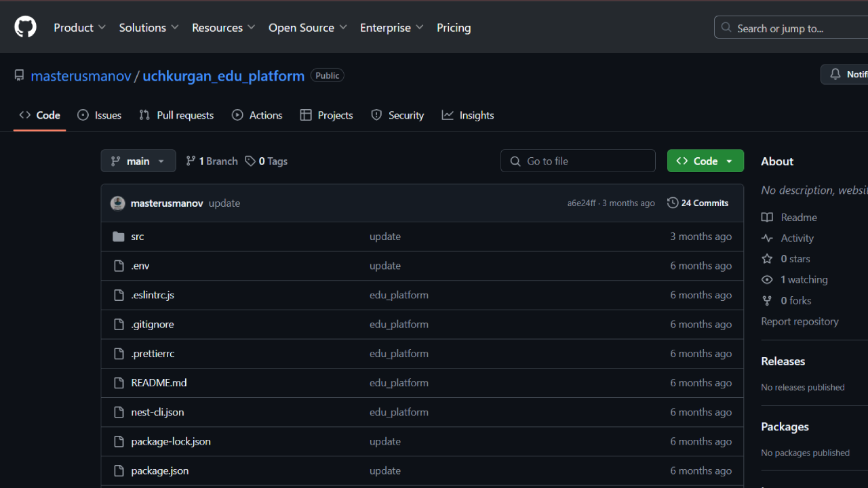Viewport: 868px width, 488px height.
Task: Click the 1 Branch link text
Action: (218, 161)
